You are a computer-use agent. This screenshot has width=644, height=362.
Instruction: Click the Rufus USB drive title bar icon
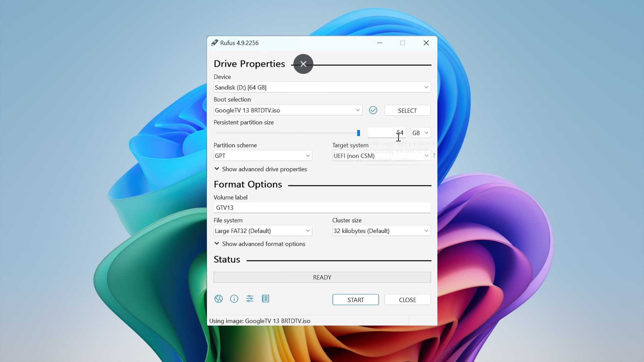(214, 43)
